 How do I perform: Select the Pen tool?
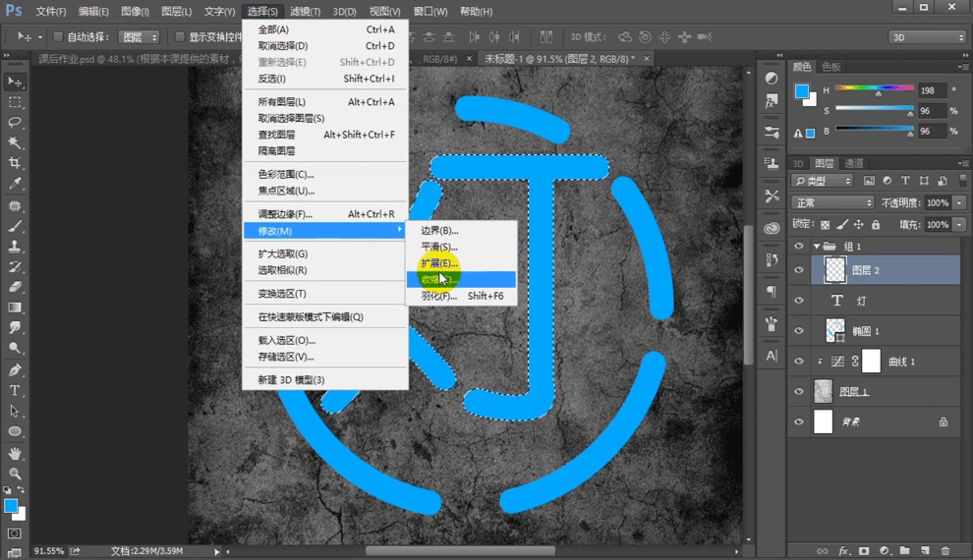(x=15, y=370)
